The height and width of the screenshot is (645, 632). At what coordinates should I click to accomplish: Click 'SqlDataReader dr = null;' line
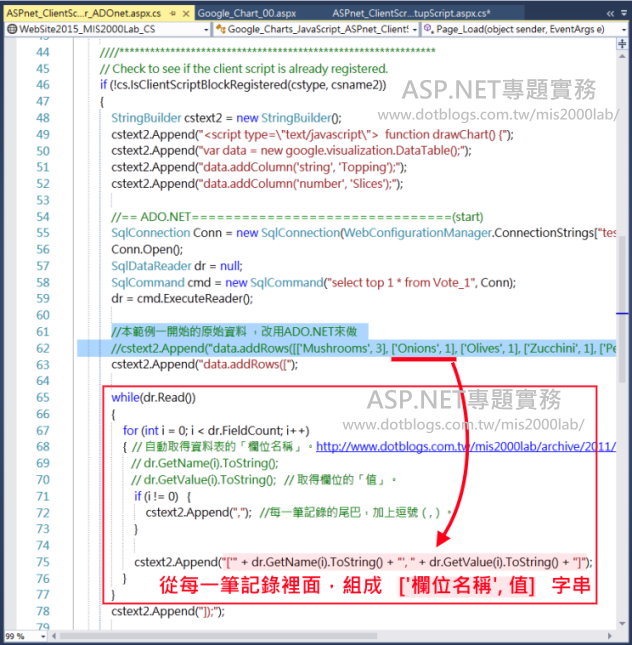[177, 266]
